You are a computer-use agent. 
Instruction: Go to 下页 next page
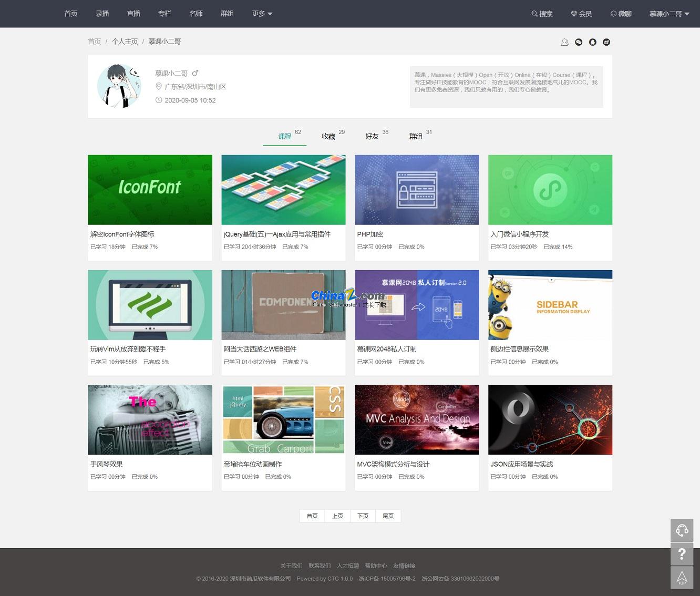[363, 516]
